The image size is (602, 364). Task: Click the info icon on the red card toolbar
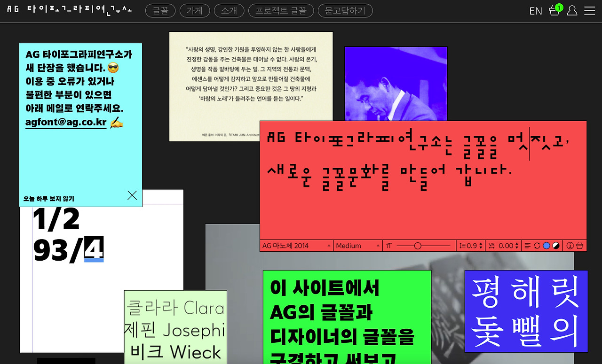[570, 245]
